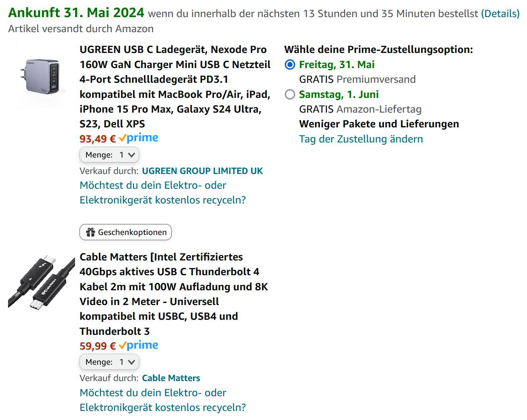The height and width of the screenshot is (420, 527).
Task: Click the gift icon in Geschenkoptionen
Action: click(90, 232)
